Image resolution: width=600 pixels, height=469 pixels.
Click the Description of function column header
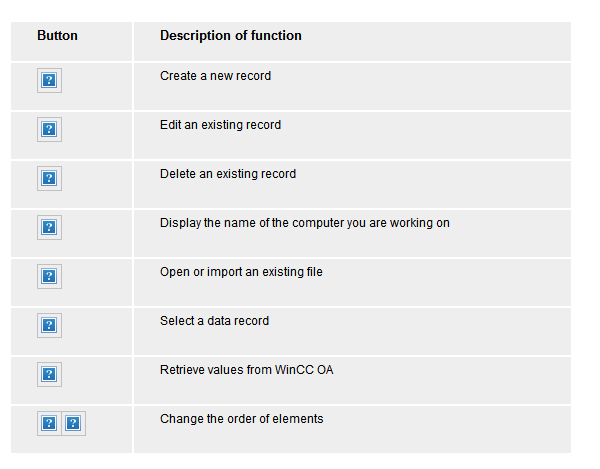pos(230,36)
